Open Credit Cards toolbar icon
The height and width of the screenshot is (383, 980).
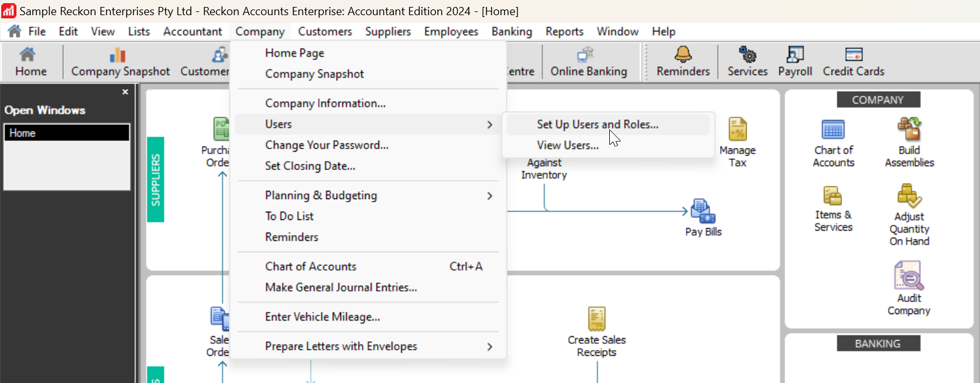853,62
